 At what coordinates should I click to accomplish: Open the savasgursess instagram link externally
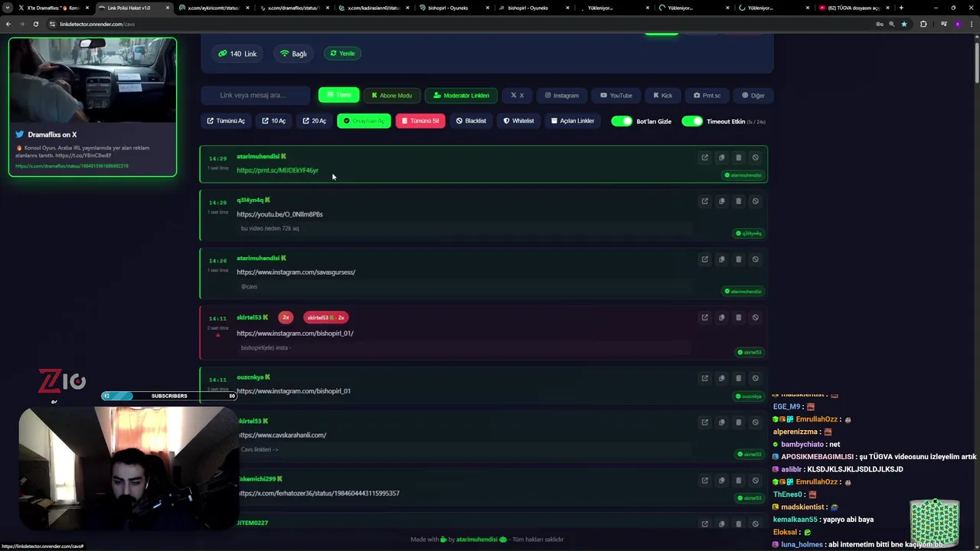pyautogui.click(x=704, y=259)
